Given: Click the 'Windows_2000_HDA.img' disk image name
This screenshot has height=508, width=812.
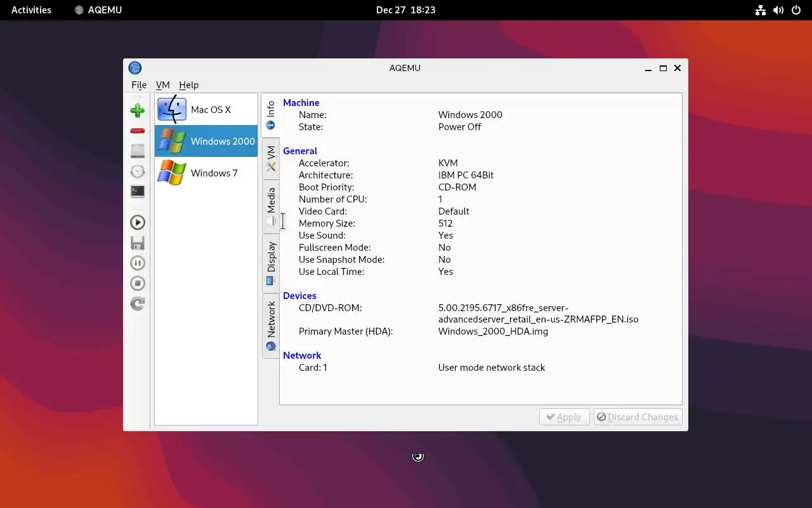Looking at the screenshot, I should [493, 331].
